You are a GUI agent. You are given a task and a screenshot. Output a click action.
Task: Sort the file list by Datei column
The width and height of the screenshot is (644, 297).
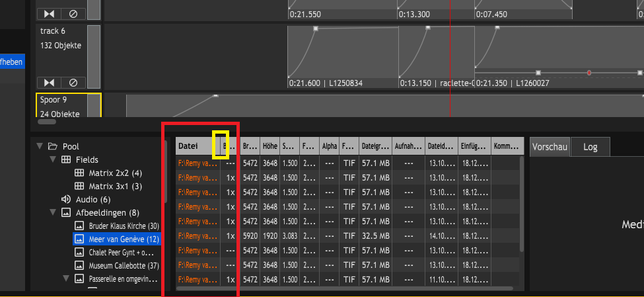[195, 146]
